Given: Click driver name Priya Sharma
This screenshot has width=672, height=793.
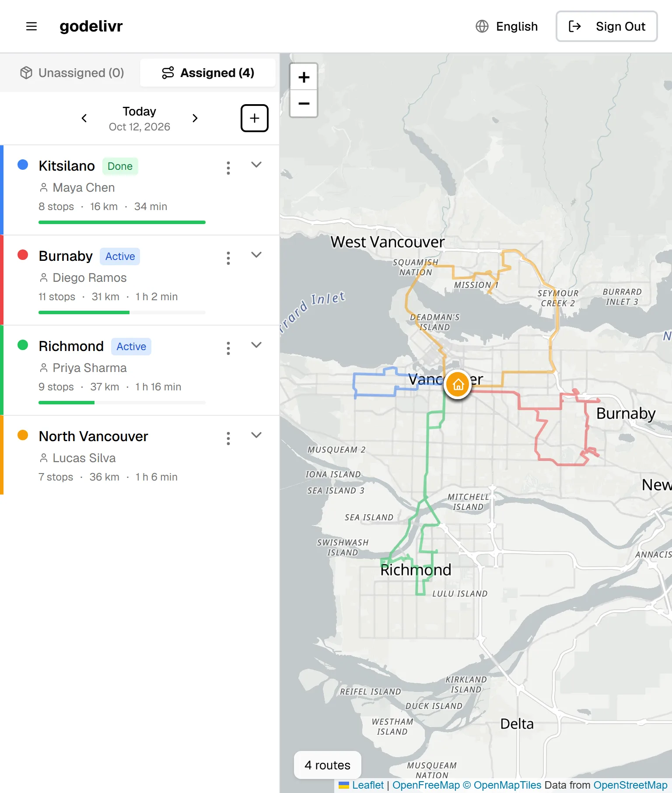Looking at the screenshot, I should (90, 368).
